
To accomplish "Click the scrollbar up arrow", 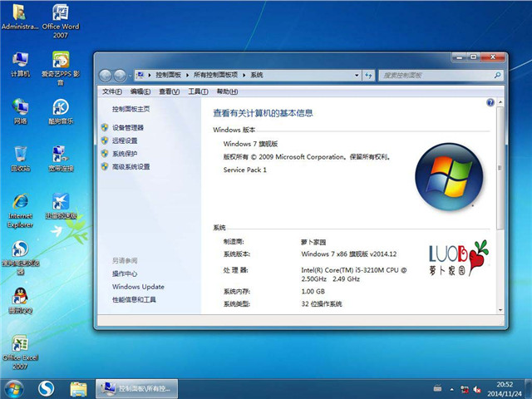I will tap(500, 101).
